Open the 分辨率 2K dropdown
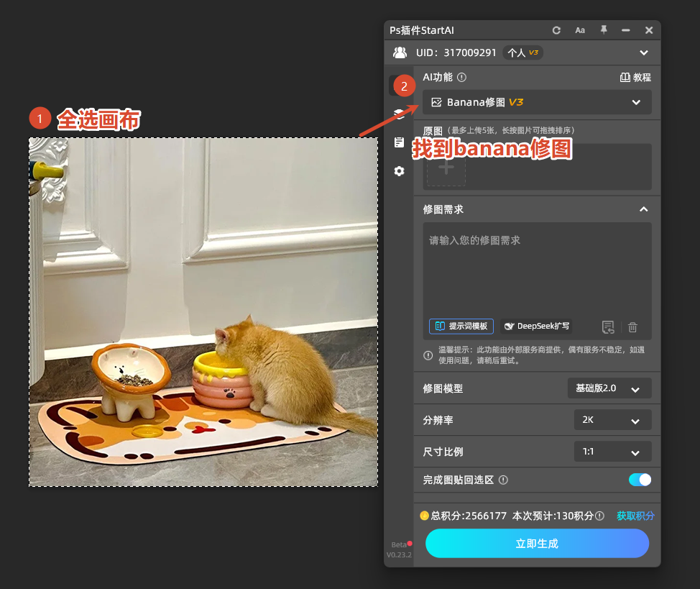Screen dimensions: 700x589 coord(612,419)
